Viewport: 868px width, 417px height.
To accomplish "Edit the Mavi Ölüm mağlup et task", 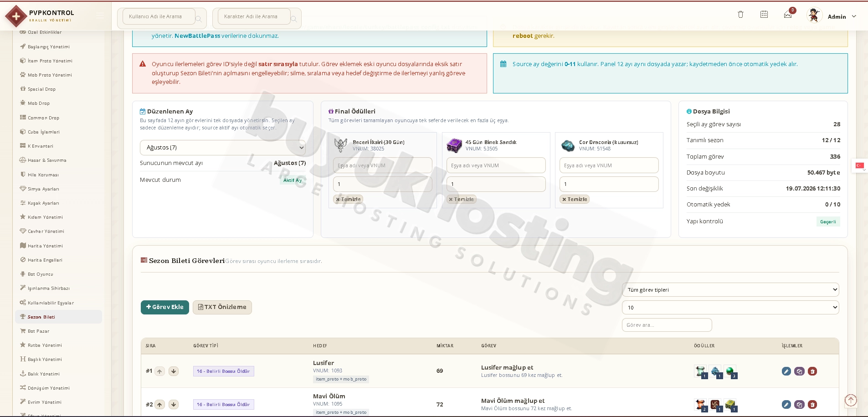I will click(x=786, y=404).
